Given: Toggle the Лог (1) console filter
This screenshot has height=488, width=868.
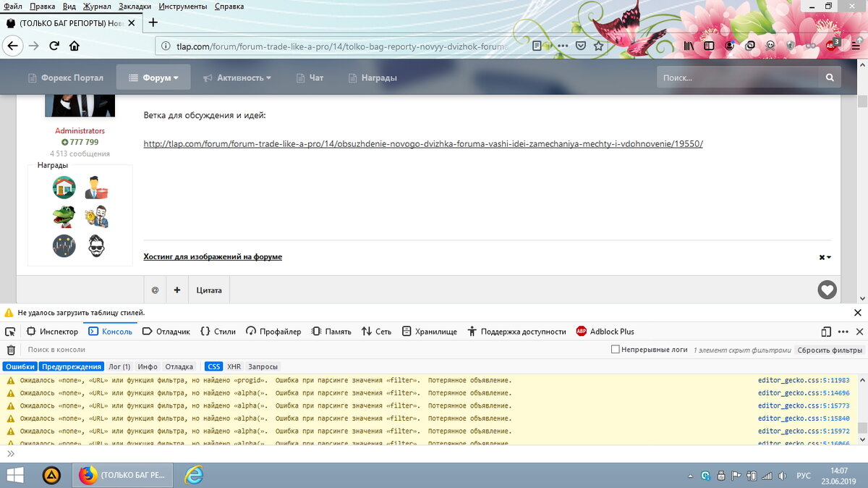Looking at the screenshot, I should point(119,366).
